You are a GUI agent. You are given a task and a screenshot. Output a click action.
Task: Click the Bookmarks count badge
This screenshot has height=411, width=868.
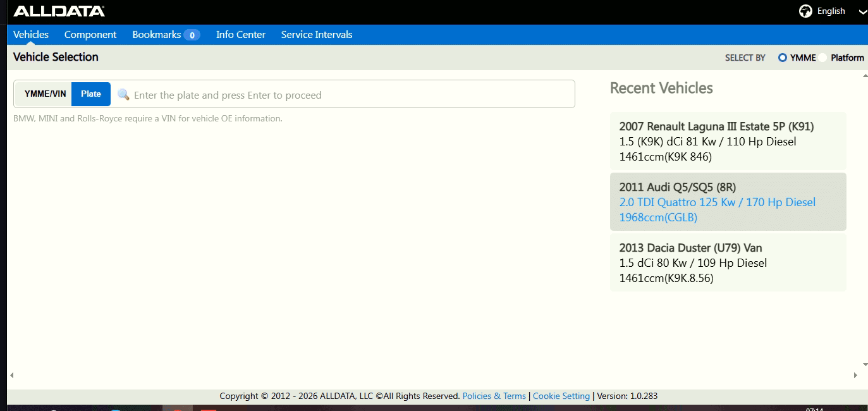(192, 35)
